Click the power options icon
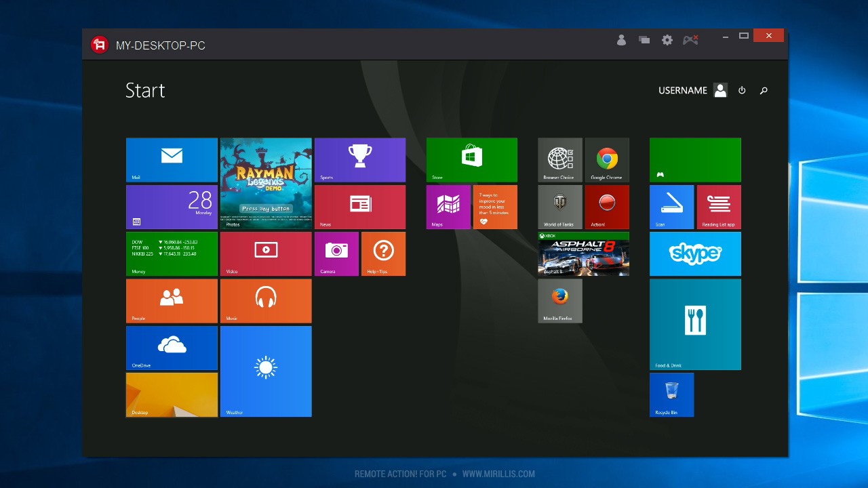868x488 pixels. pyautogui.click(x=742, y=90)
